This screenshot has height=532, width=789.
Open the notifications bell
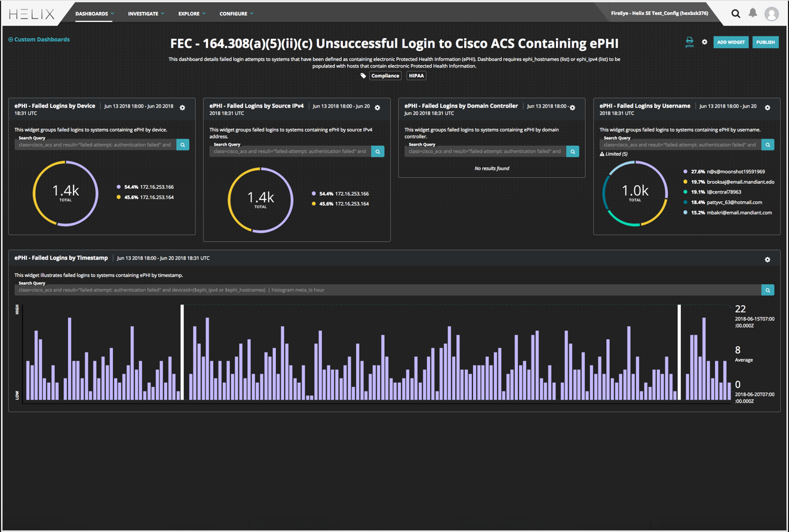click(x=753, y=13)
